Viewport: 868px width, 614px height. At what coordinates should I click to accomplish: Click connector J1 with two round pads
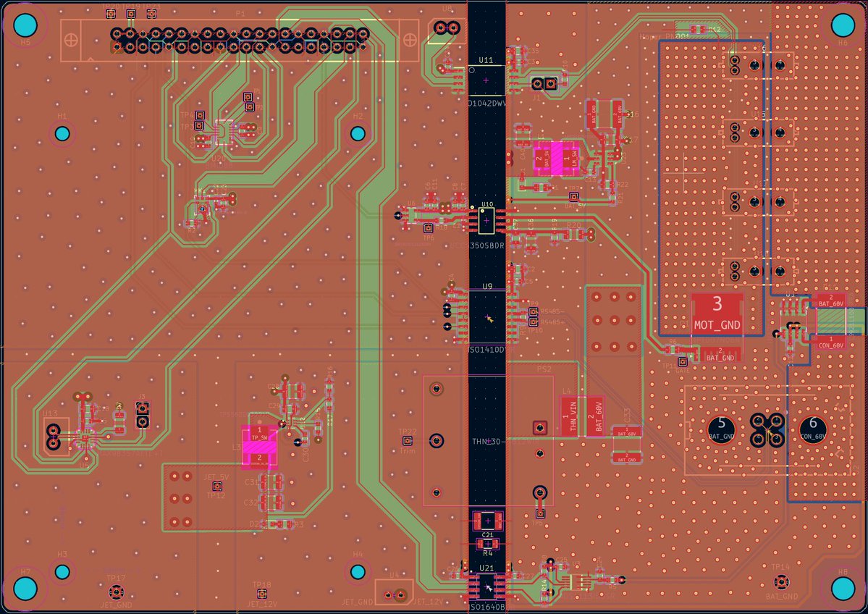(544, 83)
